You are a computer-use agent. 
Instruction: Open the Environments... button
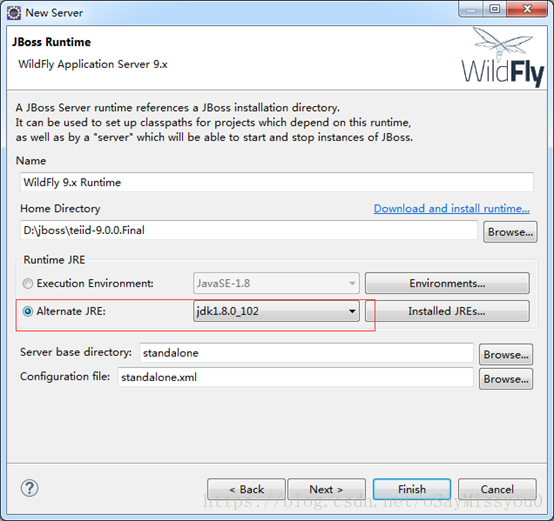[x=447, y=283]
